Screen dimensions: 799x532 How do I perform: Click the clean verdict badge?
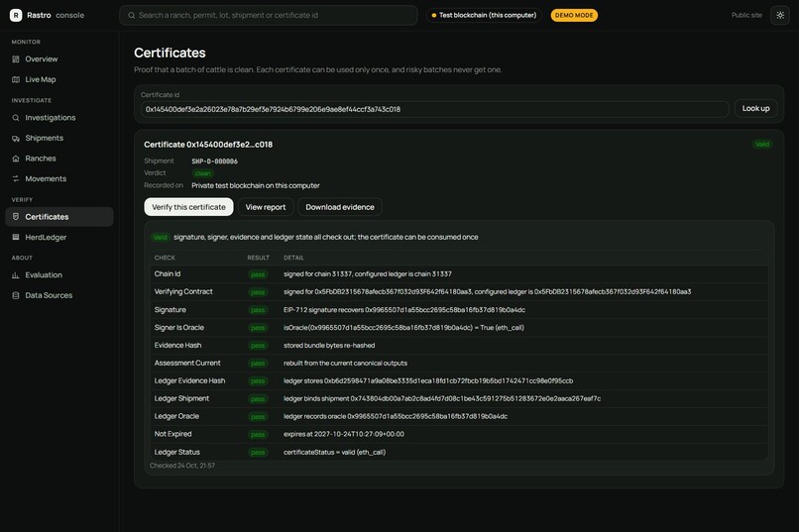click(x=203, y=173)
